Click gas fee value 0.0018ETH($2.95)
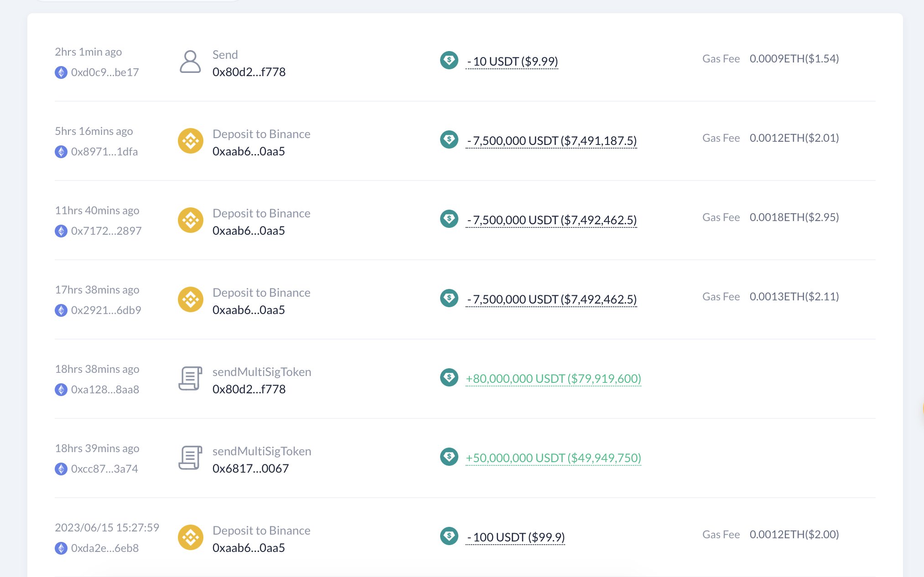The image size is (924, 577). click(794, 217)
